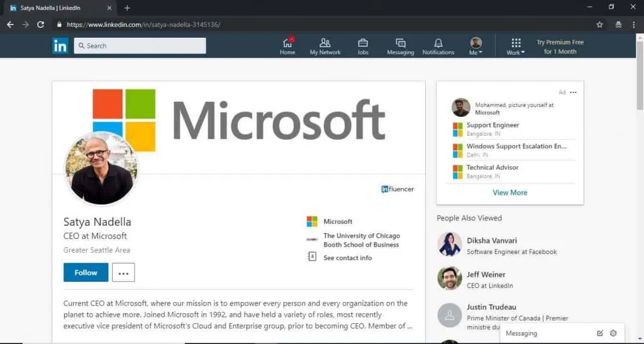644x344 pixels.
Task: Open the More actions button beside Follow
Action: [x=123, y=272]
